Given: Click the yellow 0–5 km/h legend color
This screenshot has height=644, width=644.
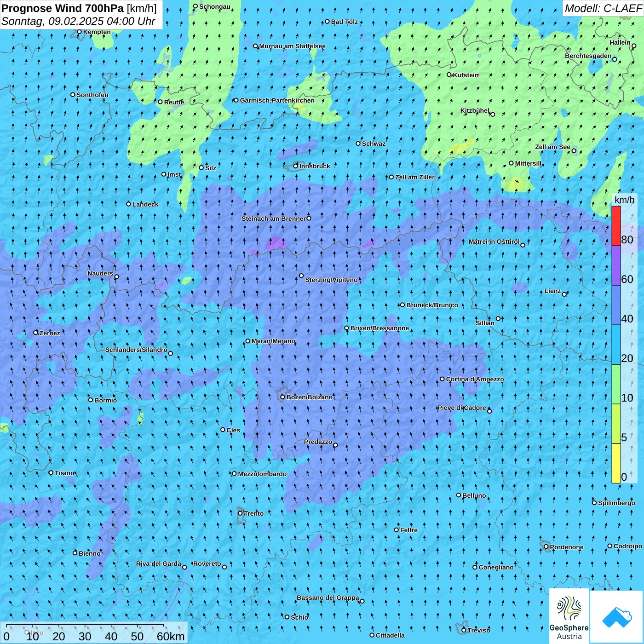Looking at the screenshot, I should 616,463.
